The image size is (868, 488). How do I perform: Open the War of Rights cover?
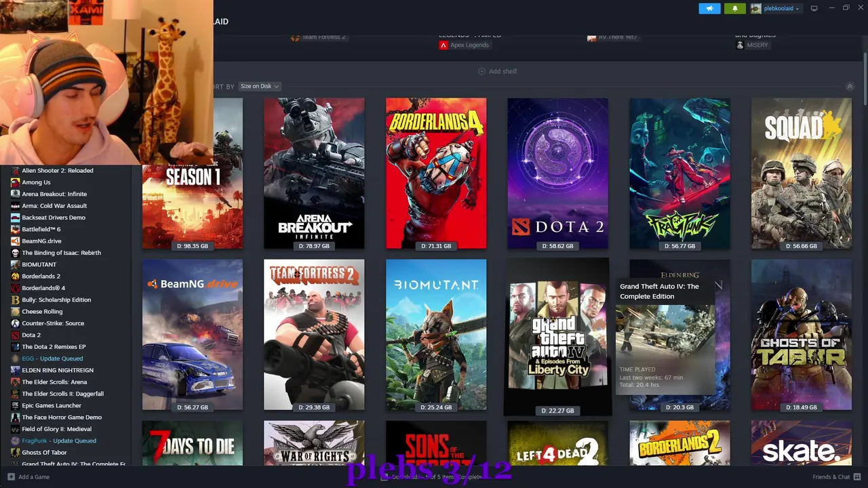(314, 443)
